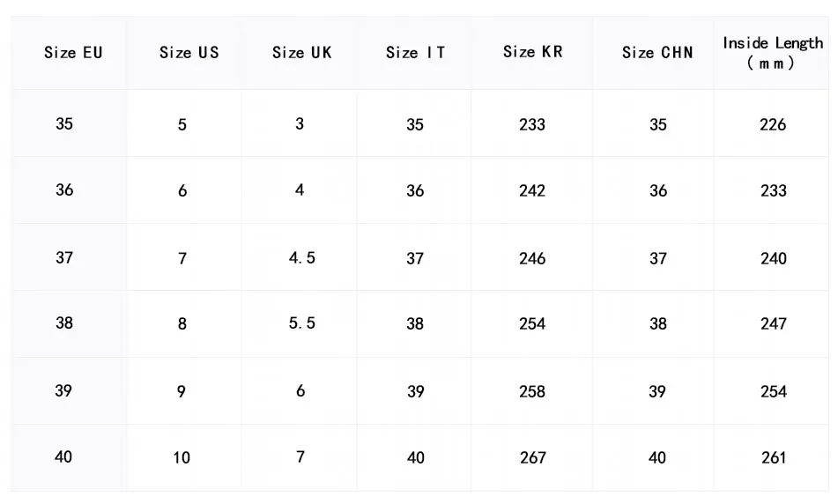Select the KR size 258 cell
This screenshot has height=504, width=838.
[532, 391]
